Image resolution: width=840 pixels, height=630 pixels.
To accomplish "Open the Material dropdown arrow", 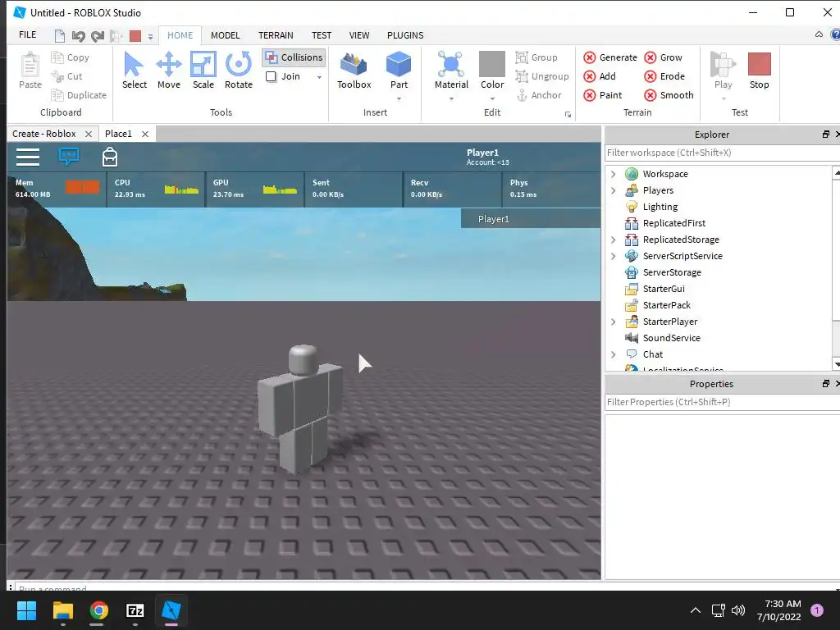I will click(451, 98).
